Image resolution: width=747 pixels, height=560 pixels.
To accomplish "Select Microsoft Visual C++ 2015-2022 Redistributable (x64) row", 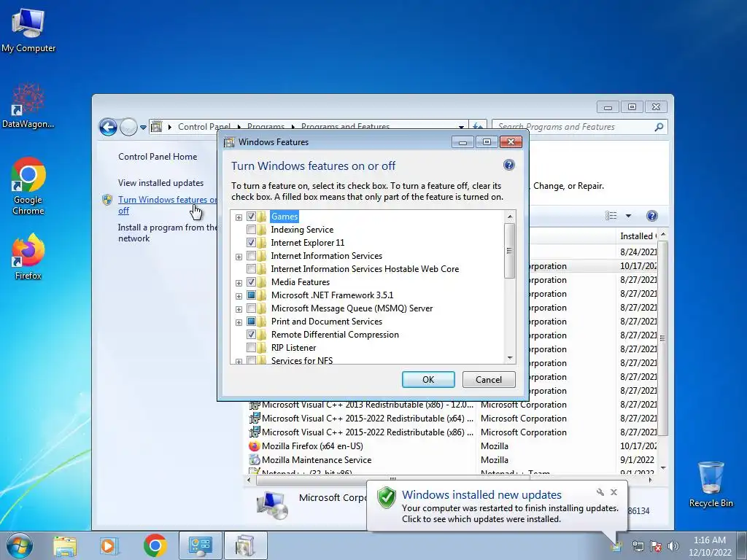I will [x=360, y=419].
